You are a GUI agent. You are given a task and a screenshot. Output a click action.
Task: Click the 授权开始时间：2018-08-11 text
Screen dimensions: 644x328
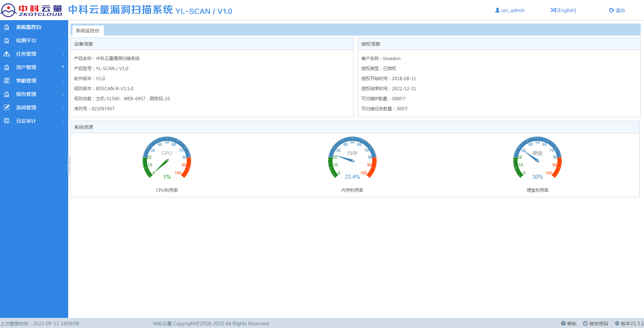[388, 78]
